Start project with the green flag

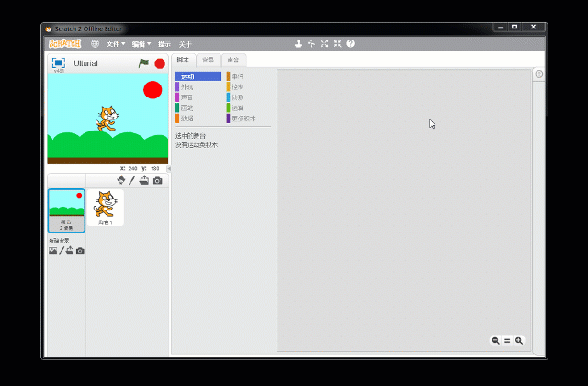pos(143,62)
